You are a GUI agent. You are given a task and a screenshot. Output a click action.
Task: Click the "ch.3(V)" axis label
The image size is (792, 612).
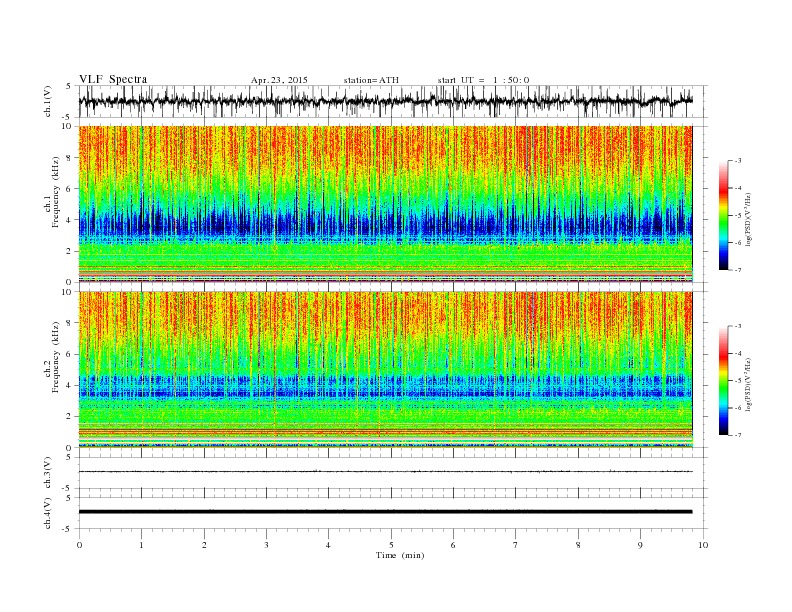point(48,473)
